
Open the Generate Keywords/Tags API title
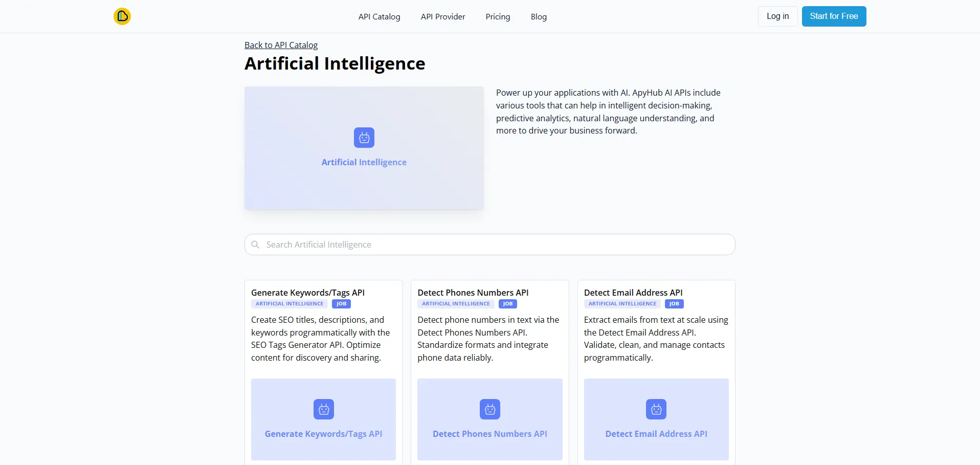pyautogui.click(x=308, y=293)
